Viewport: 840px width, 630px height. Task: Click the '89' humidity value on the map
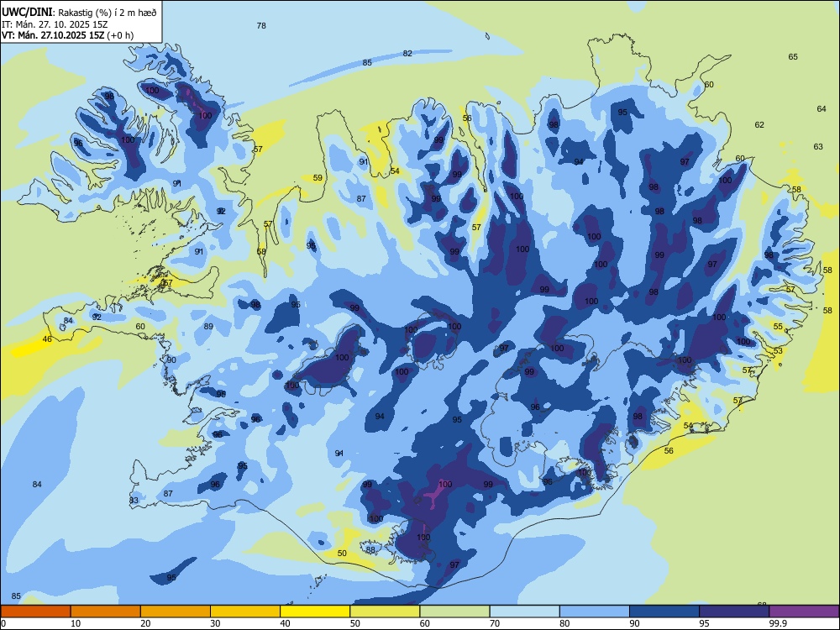click(208, 326)
